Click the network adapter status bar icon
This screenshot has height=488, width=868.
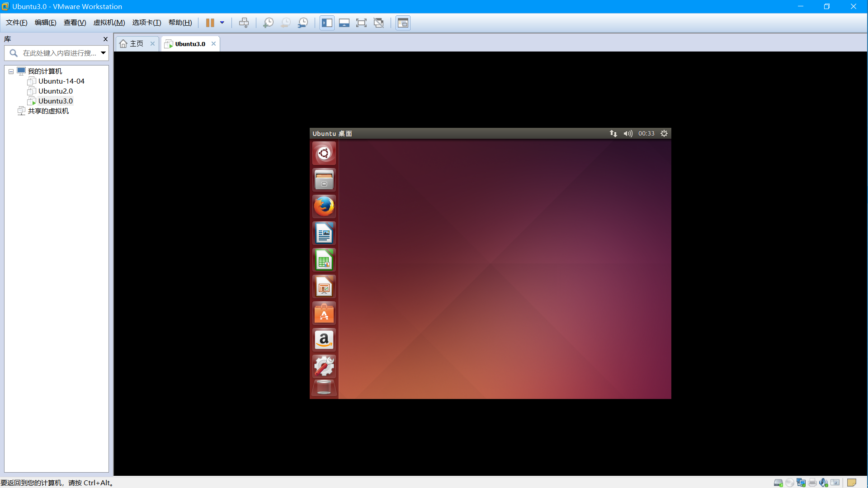coord(801,483)
